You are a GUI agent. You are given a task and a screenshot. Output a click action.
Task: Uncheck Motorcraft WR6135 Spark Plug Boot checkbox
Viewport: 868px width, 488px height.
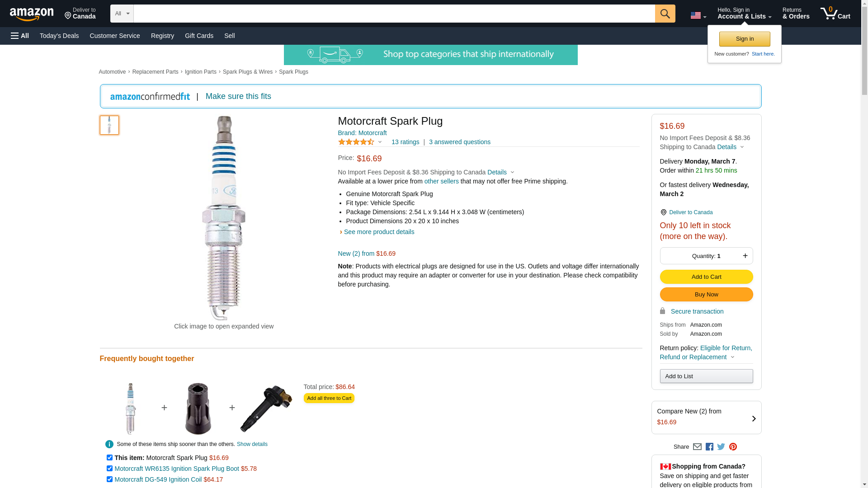pyautogui.click(x=109, y=469)
